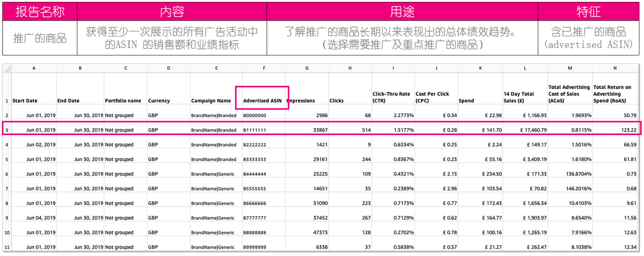This screenshot has width=644, height=256.
Task: Select the RoAS value 123.22
Action: coord(615,130)
